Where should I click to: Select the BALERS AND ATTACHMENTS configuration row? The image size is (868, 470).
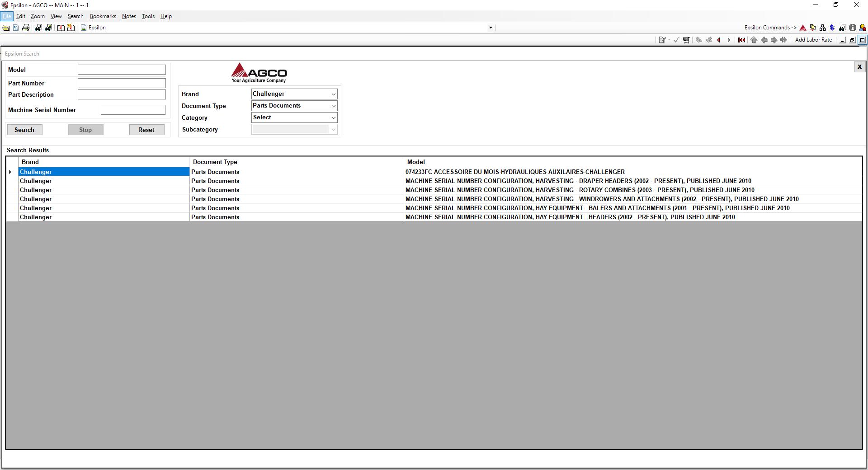pyautogui.click(x=434, y=208)
